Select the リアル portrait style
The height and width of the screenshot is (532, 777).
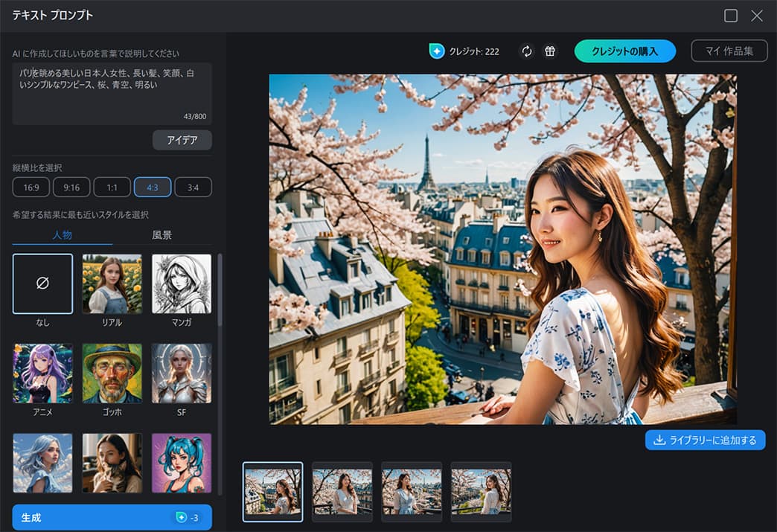tap(112, 283)
